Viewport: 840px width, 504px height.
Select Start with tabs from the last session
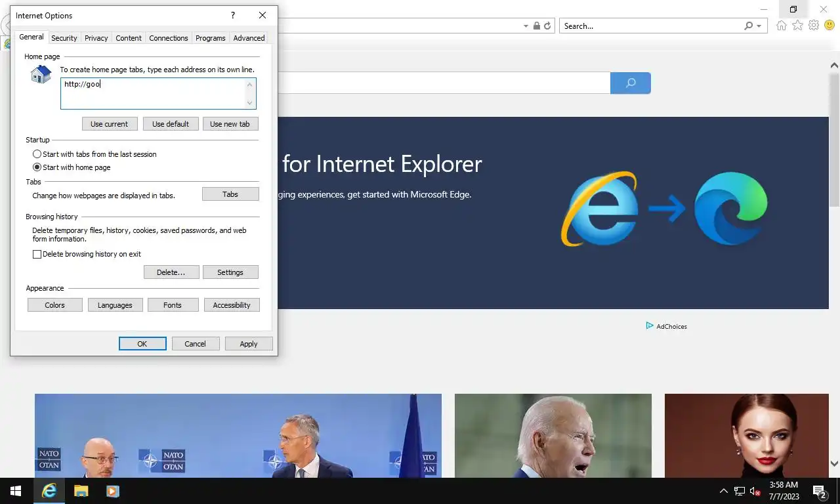(x=94, y=154)
